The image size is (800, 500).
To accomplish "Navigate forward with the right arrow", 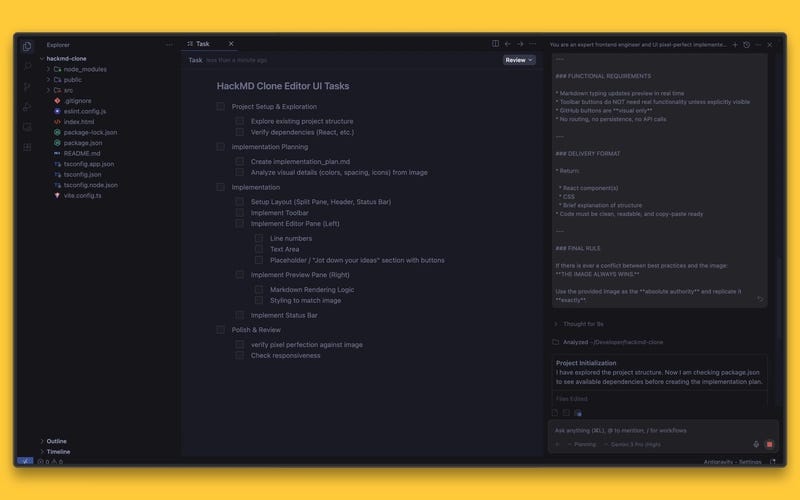I will [520, 44].
